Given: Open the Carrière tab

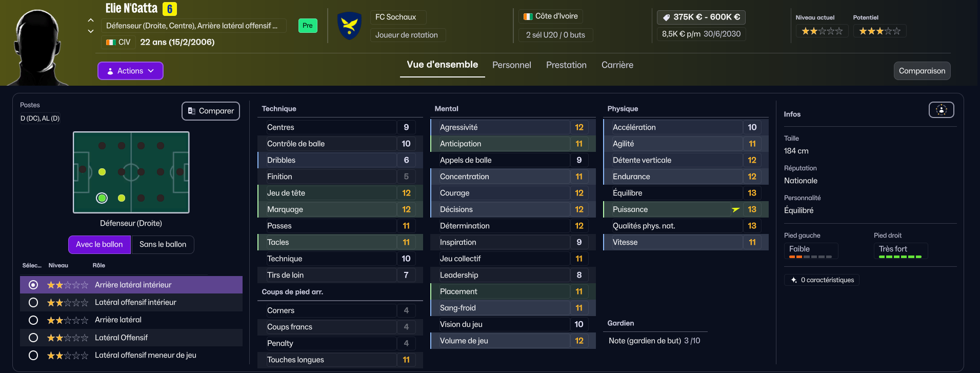Looking at the screenshot, I should [617, 65].
